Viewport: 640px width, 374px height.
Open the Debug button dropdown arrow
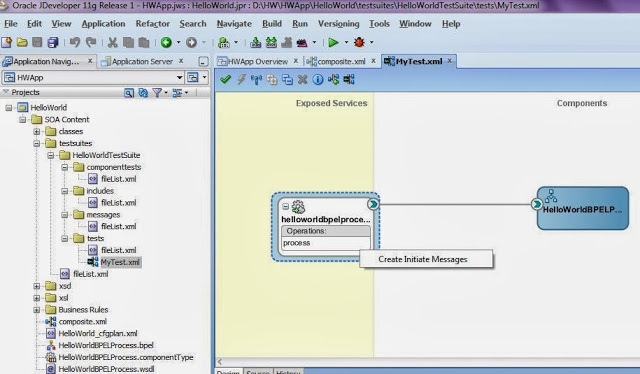(371, 42)
